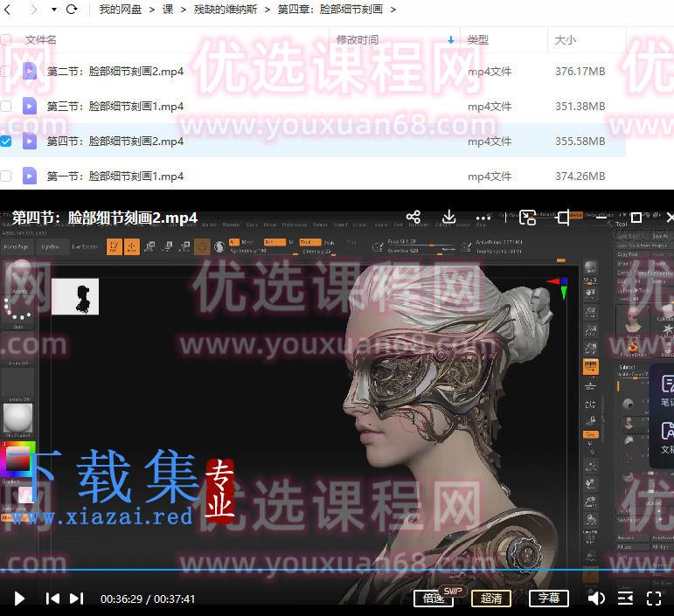Play the video

pyautogui.click(x=19, y=599)
